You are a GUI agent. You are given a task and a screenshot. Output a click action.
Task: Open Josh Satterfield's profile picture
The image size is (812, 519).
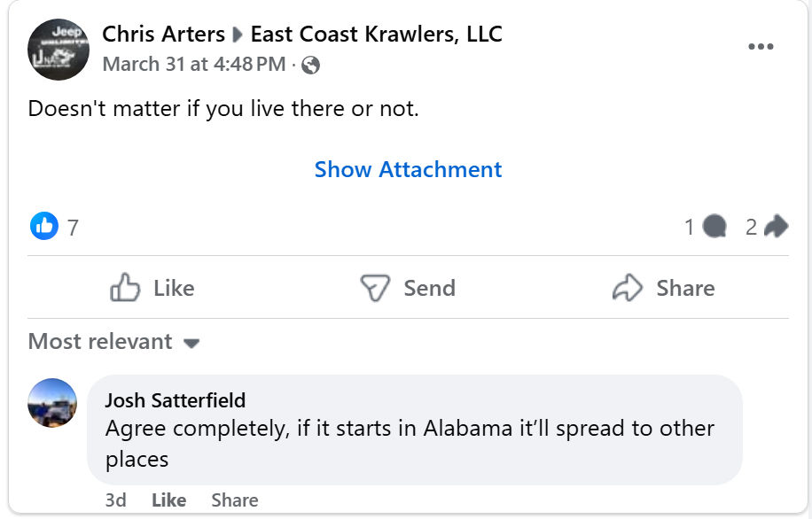coord(51,403)
